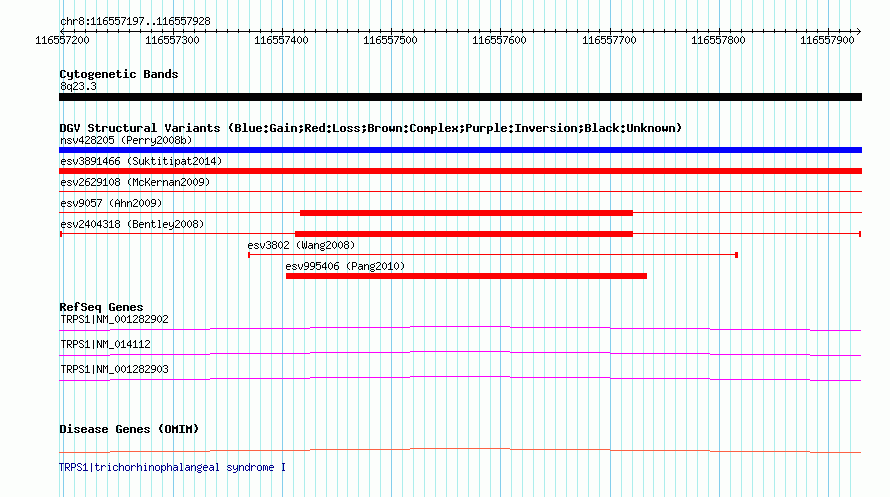Click the magenta NM_014112 gene line
Image resolution: width=890 pixels, height=497 pixels.
tap(460, 353)
